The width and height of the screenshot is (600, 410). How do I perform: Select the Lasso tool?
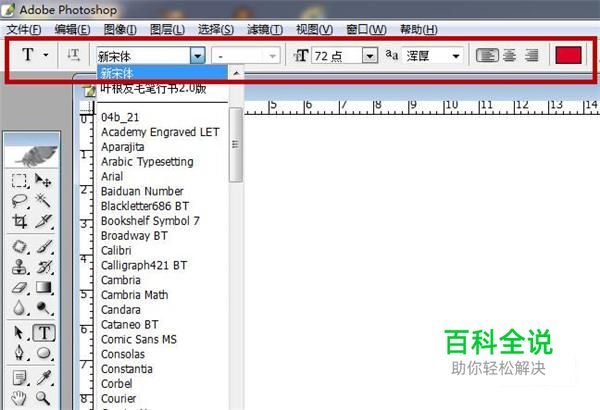[x=19, y=201]
